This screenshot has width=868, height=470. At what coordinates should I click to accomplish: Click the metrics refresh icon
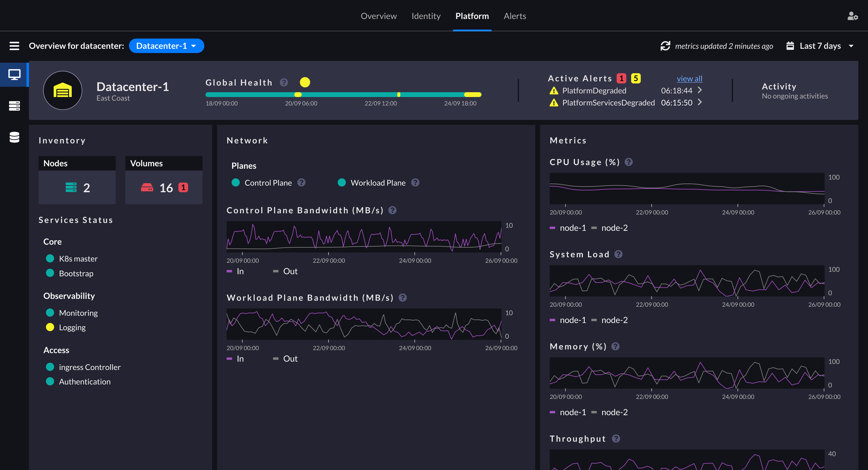665,46
